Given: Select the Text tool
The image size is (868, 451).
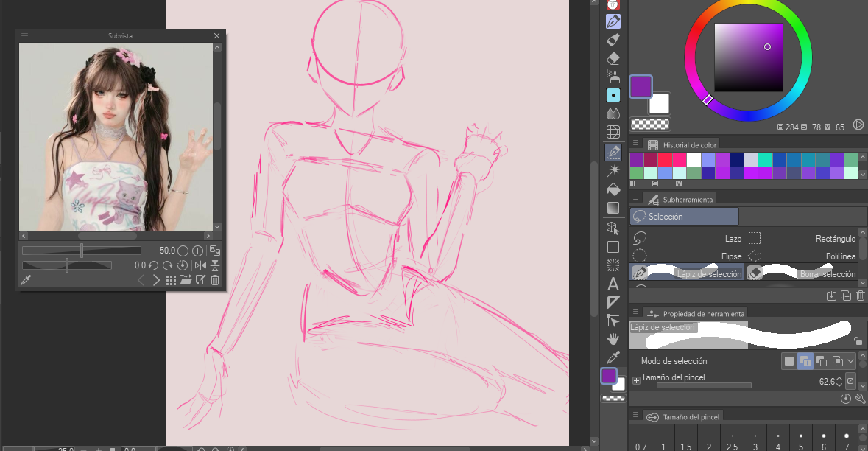Looking at the screenshot, I should (x=613, y=284).
